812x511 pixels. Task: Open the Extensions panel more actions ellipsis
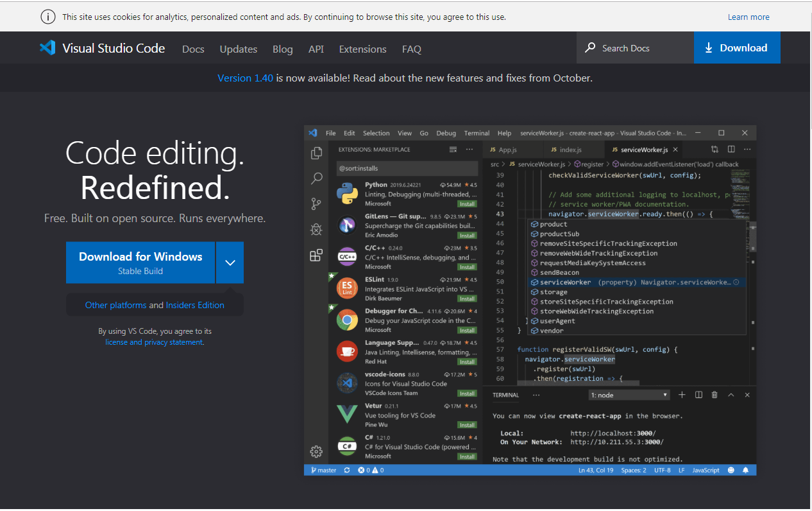click(469, 150)
